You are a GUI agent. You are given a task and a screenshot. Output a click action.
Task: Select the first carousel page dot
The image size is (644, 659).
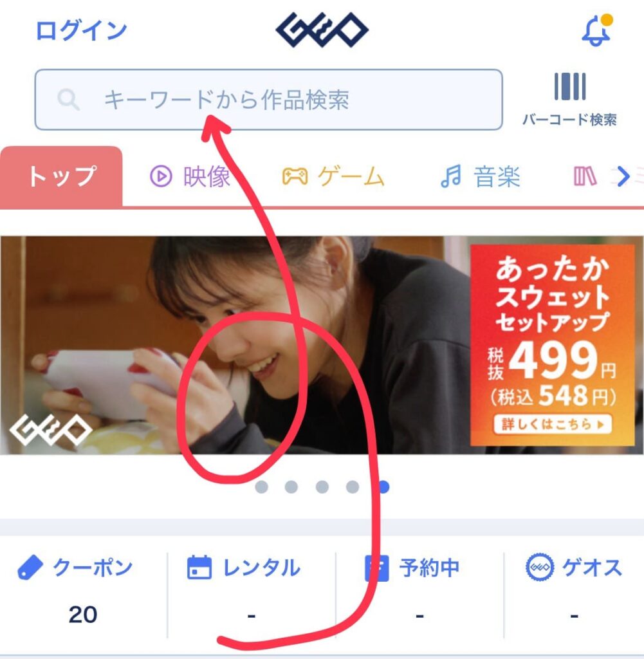(261, 487)
